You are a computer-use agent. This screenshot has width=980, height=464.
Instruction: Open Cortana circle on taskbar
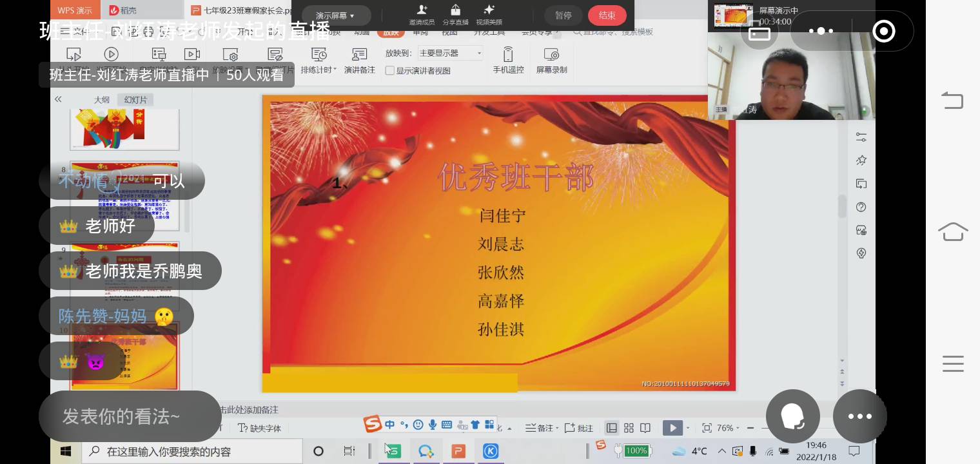[318, 451]
